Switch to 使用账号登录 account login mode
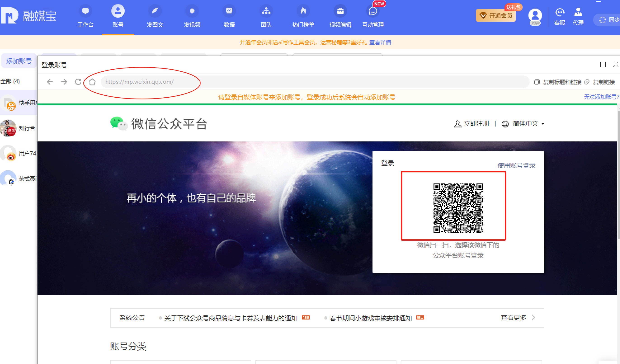The width and height of the screenshot is (620, 364). click(516, 165)
